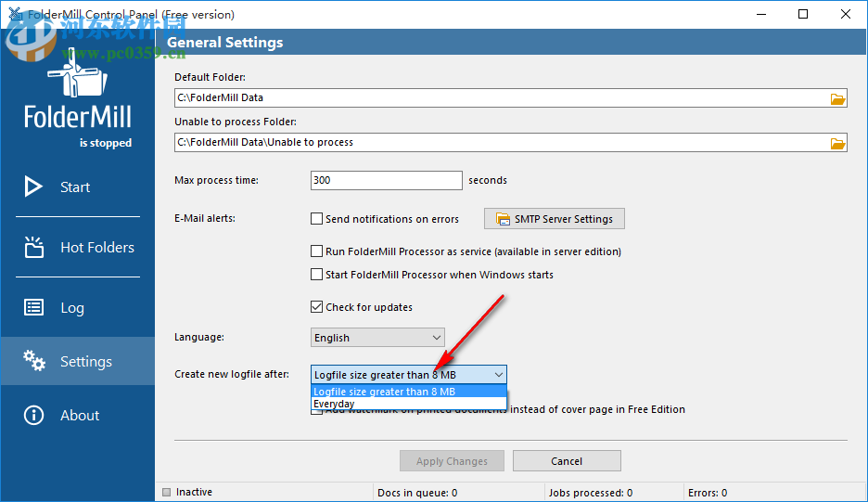Image resolution: width=868 pixels, height=502 pixels.
Task: Open Hot Folders via its folder icon
Action: [33, 247]
